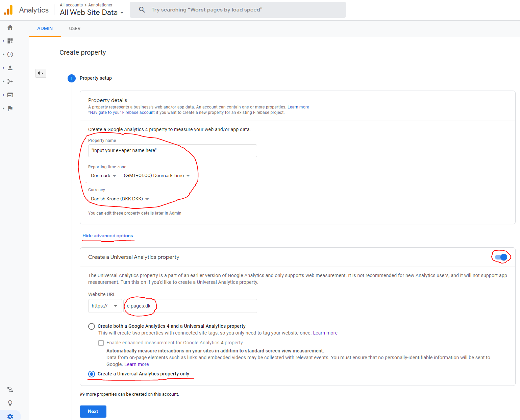
Task: Open the Home icon in sidebar
Action: [x=10, y=27]
